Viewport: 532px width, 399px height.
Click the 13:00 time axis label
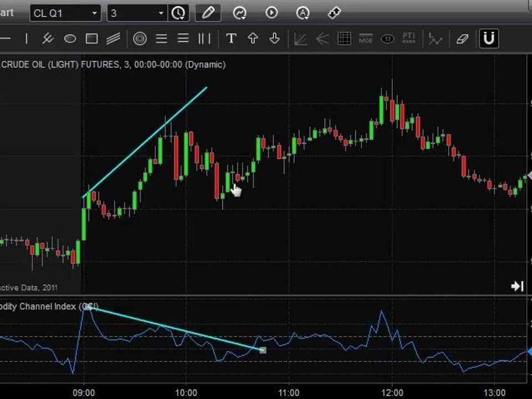pyautogui.click(x=495, y=393)
